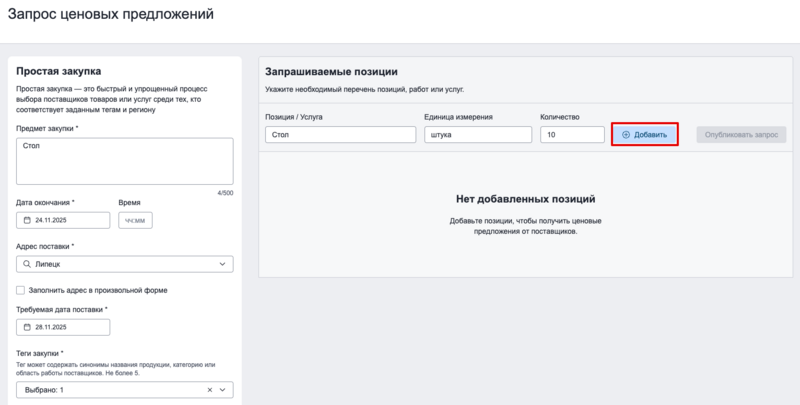Focus the Предмет закупки text area
The width and height of the screenshot is (800, 405).
(124, 160)
